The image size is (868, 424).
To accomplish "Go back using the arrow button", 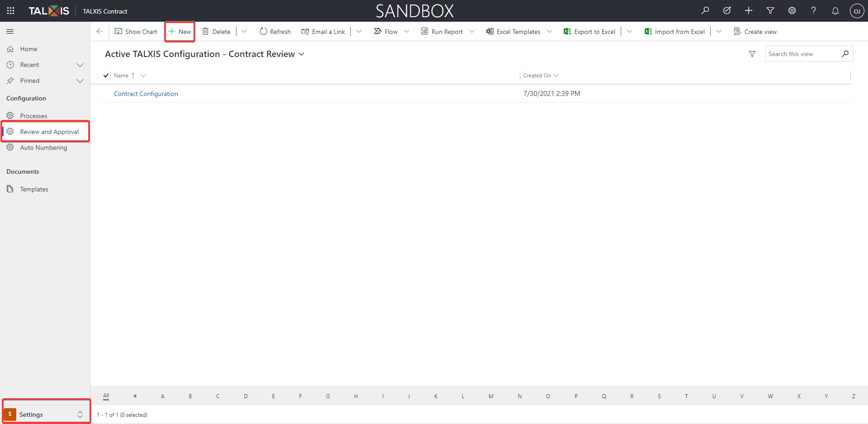I will (x=99, y=31).
